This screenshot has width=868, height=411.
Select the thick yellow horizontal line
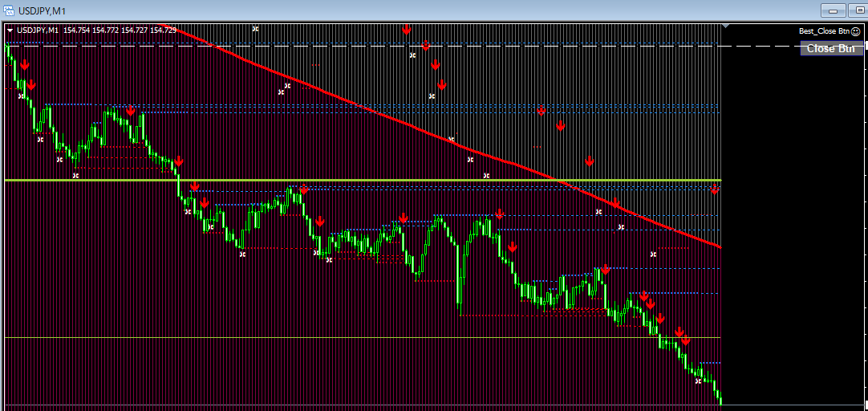(x=361, y=180)
